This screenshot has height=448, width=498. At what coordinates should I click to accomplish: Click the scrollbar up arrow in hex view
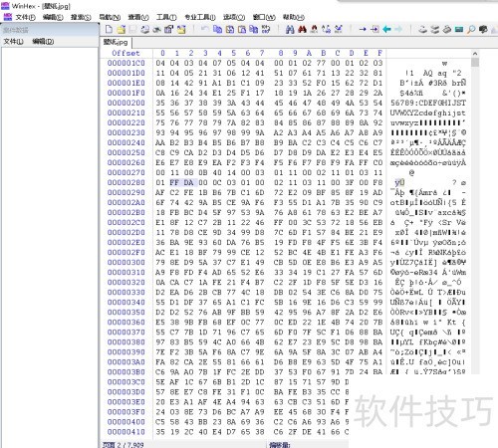pyautogui.click(x=475, y=54)
